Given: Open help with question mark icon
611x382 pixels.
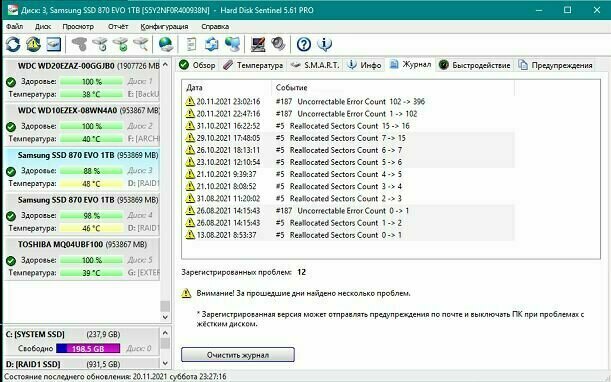Looking at the screenshot, I should [x=304, y=44].
